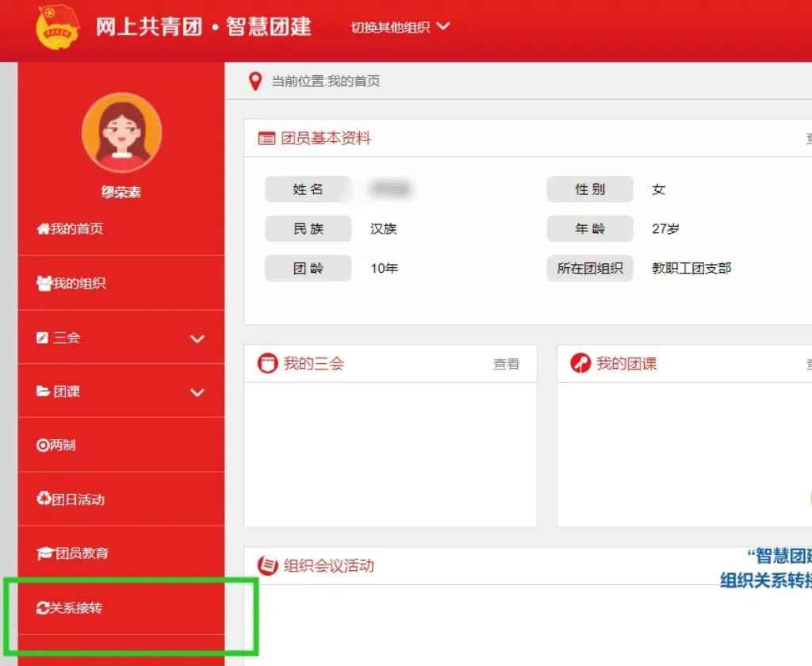Click the graduation cap icon beside 团员教育
812x666 pixels.
click(x=45, y=553)
